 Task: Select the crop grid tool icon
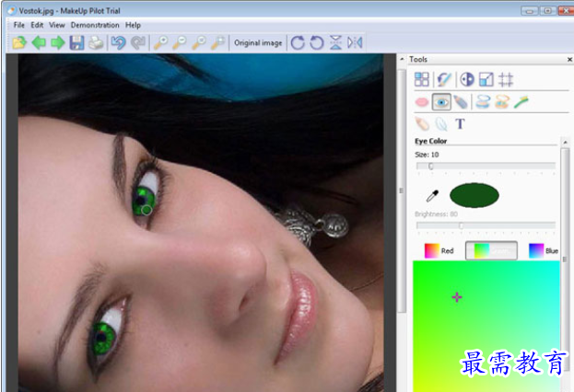pyautogui.click(x=506, y=80)
